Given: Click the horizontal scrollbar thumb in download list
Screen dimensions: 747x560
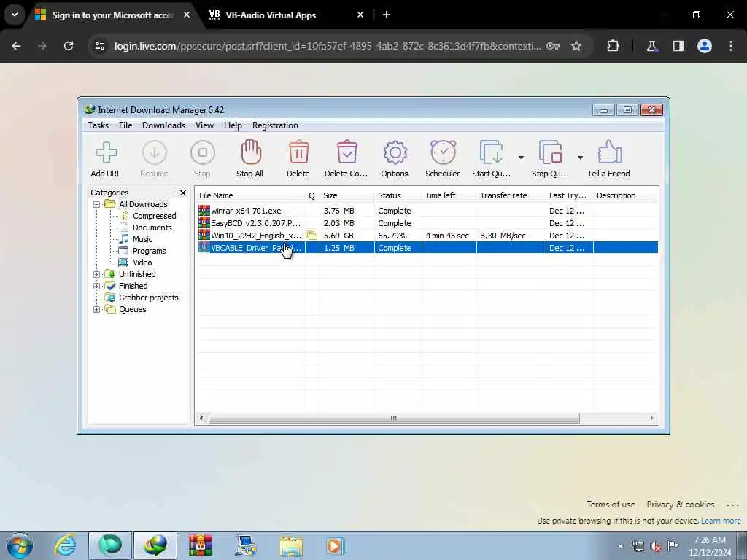Looking at the screenshot, I should [x=394, y=418].
